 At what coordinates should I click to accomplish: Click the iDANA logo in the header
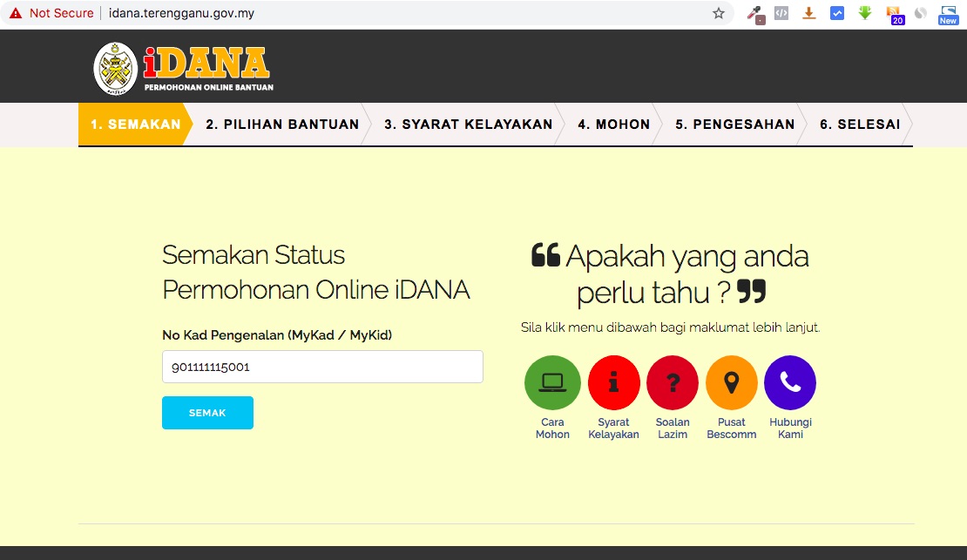[183, 69]
